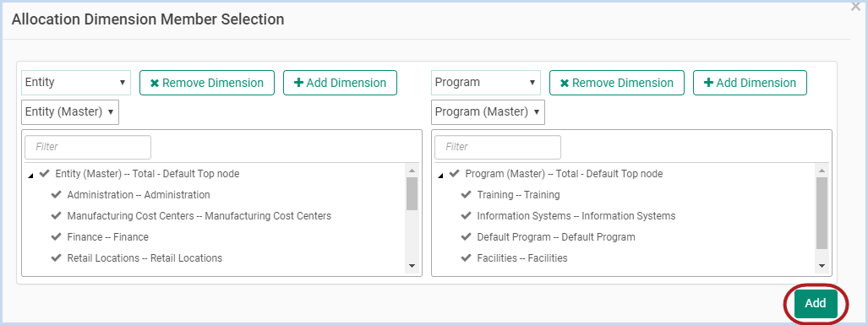Remove the Entity dimension
Image resolution: width=868 pixels, height=325 pixels.
(x=207, y=83)
